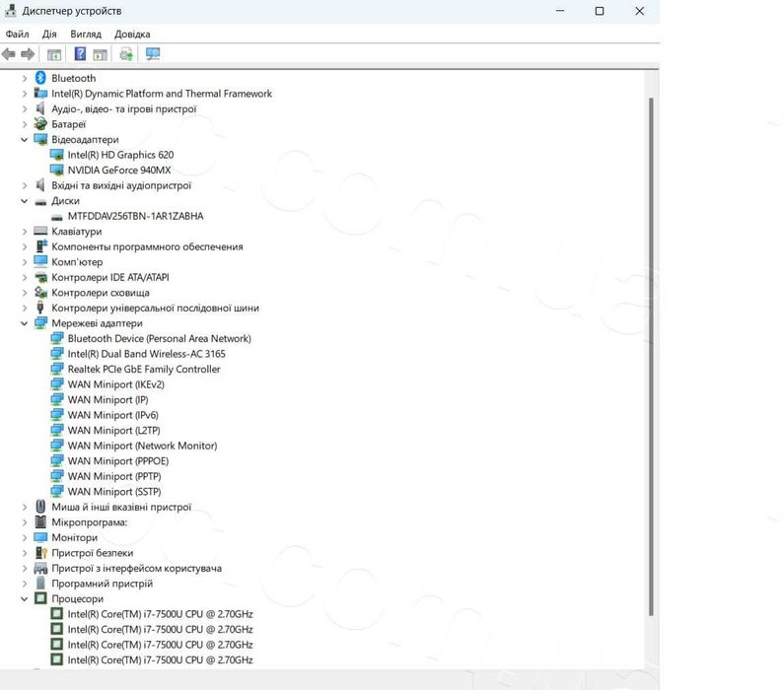Select WAN Miniport (Network Monitor)
This screenshot has width=784, height=690.
[x=142, y=446]
